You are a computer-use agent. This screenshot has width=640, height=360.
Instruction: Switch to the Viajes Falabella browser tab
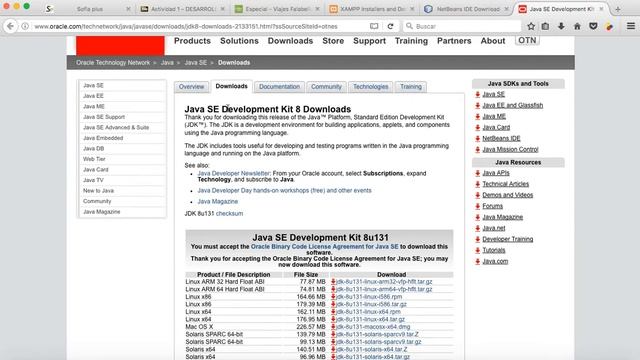[277, 9]
